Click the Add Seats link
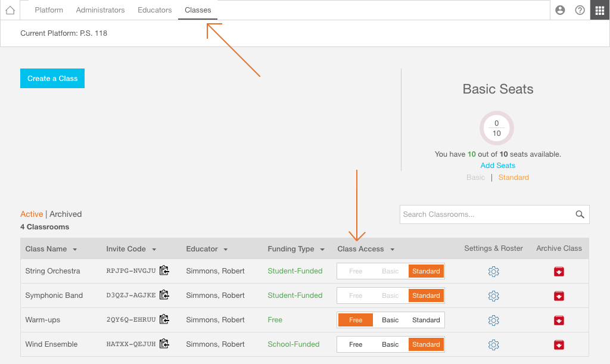Viewport: 610px width, 364px height. 497,165
